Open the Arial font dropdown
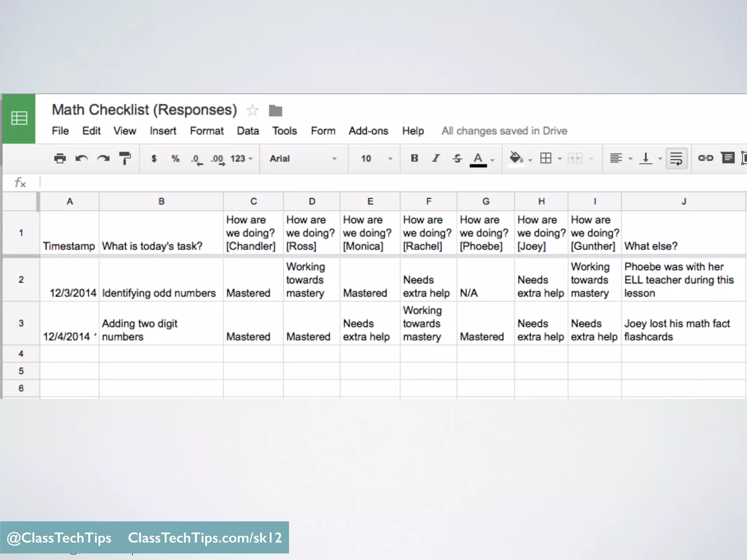The image size is (747, 560). [x=303, y=159]
